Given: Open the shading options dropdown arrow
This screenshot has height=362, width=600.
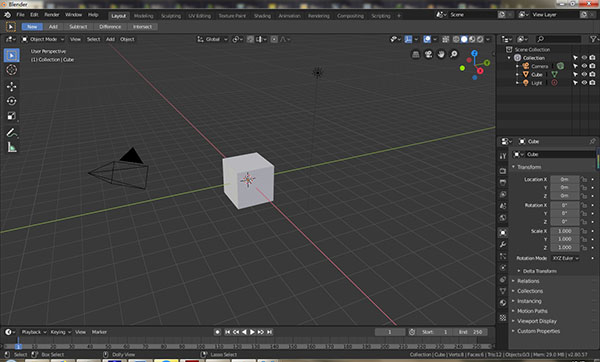Looking at the screenshot, I should 488,39.
